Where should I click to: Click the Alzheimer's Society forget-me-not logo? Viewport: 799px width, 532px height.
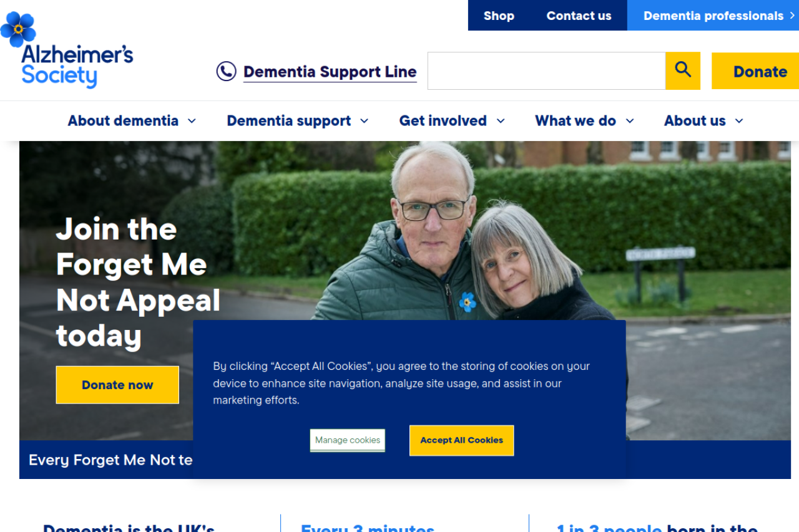pos(67,50)
